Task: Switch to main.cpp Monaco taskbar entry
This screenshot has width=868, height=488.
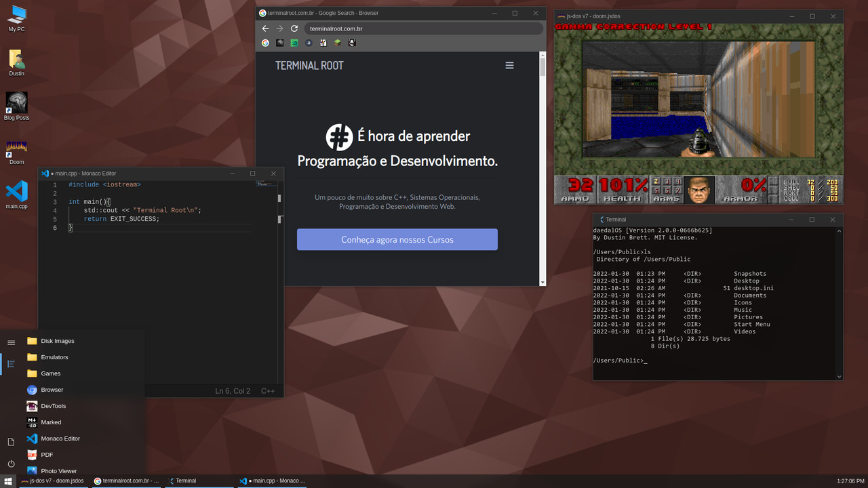Action: pyautogui.click(x=273, y=481)
